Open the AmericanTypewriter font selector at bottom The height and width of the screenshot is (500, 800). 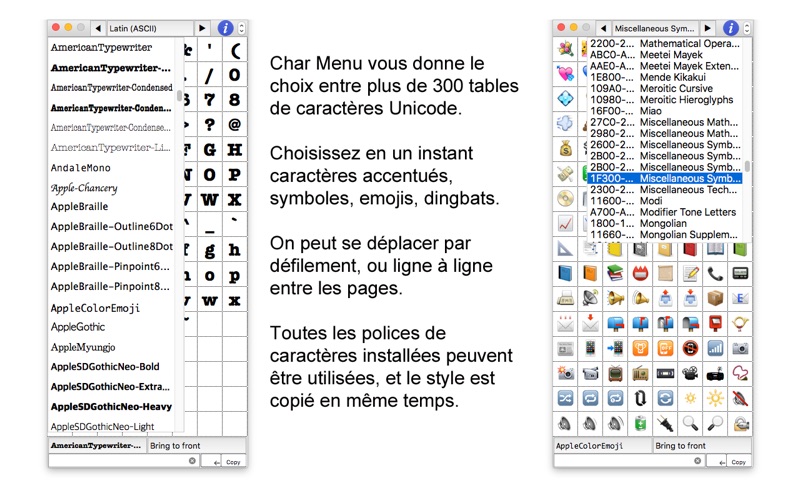point(97,445)
